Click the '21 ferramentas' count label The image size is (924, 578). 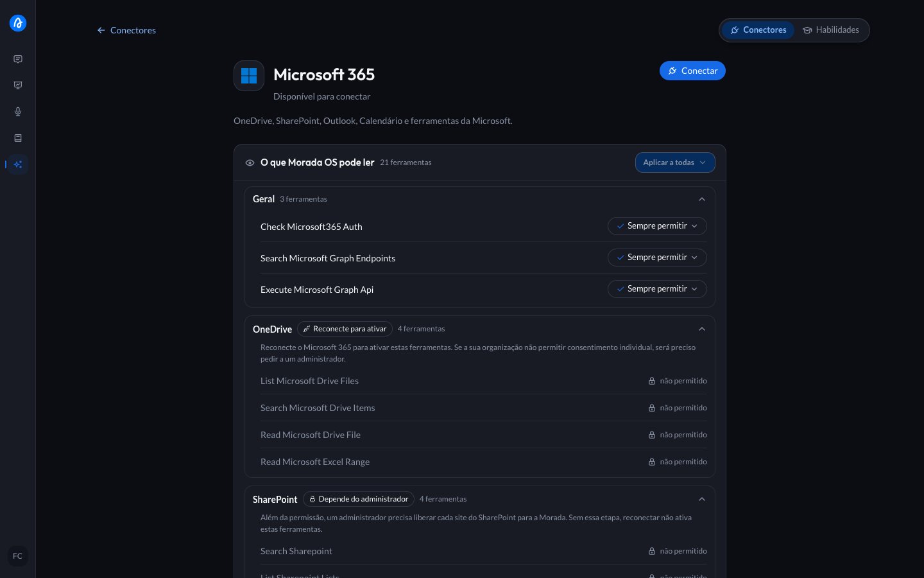pyautogui.click(x=406, y=162)
